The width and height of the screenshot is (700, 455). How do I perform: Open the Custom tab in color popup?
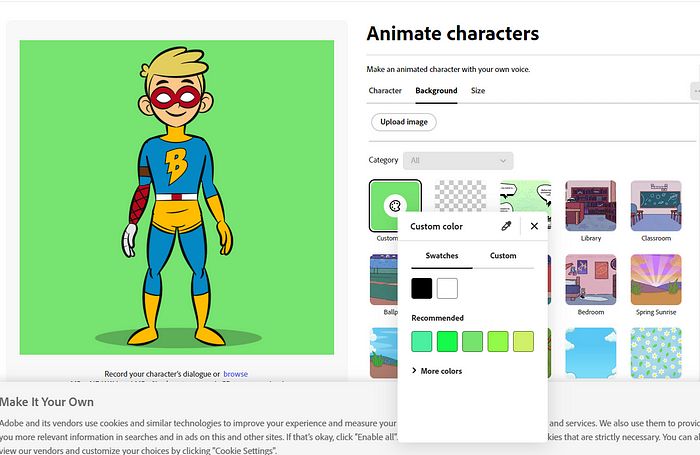[503, 256]
